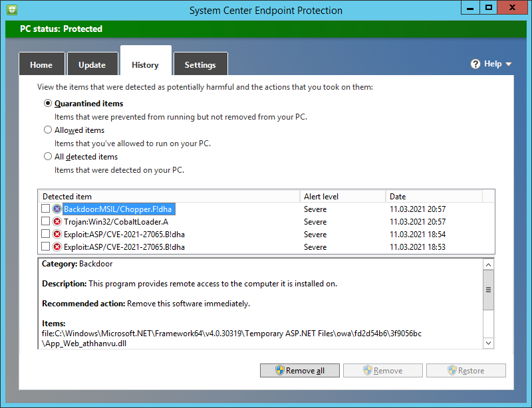Tick the checkbox for Trojan:Win32/CobaltLoader.A
The image size is (532, 408).
[45, 221]
